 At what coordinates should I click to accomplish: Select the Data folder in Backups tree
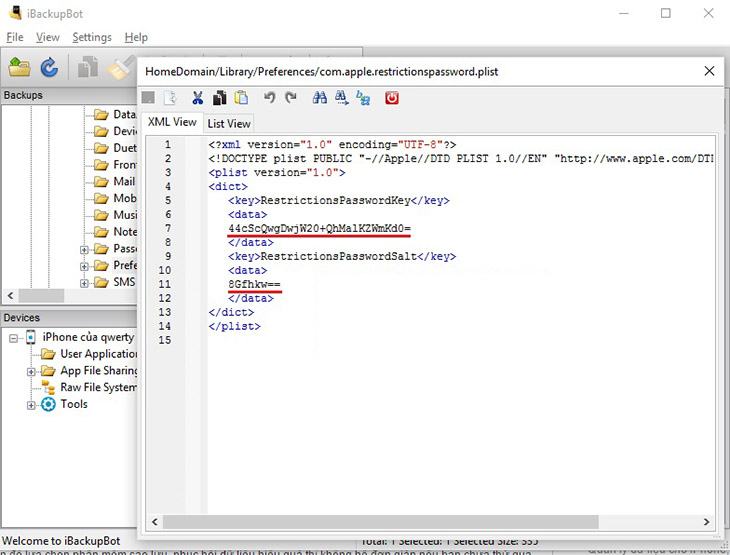(115, 114)
